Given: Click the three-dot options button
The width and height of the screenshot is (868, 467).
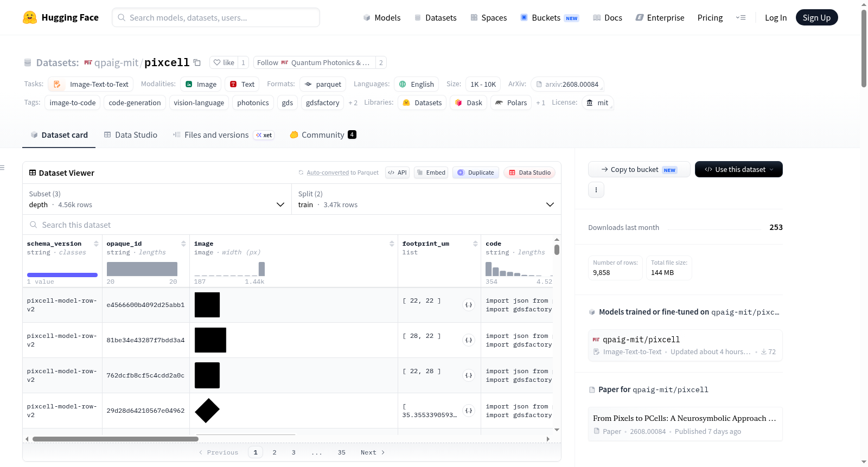Looking at the screenshot, I should (x=596, y=190).
